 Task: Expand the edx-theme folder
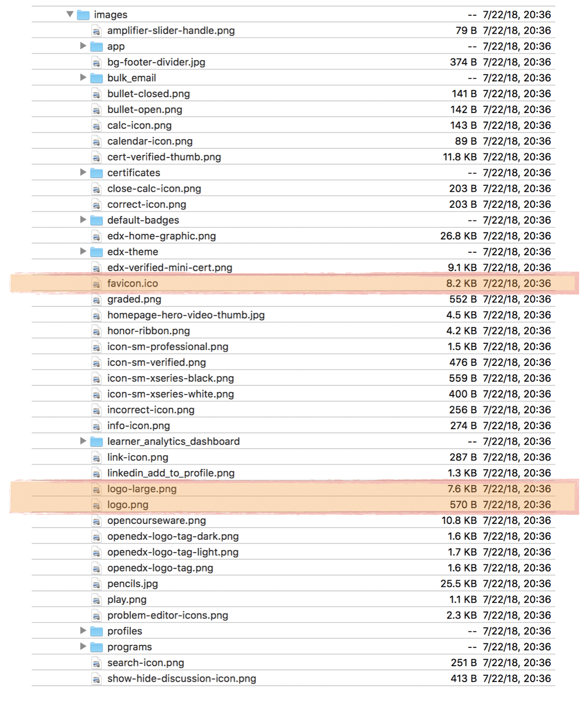click(83, 251)
